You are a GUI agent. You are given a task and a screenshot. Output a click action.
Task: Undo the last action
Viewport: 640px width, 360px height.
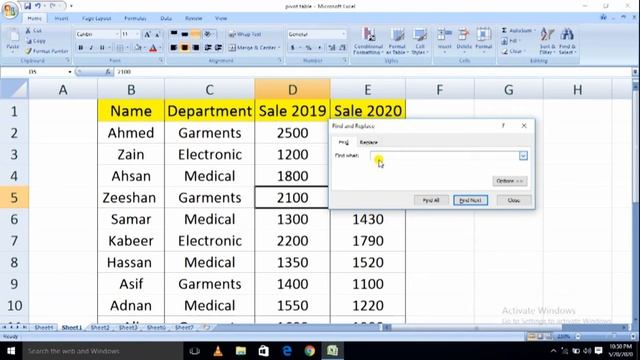coord(38,6)
